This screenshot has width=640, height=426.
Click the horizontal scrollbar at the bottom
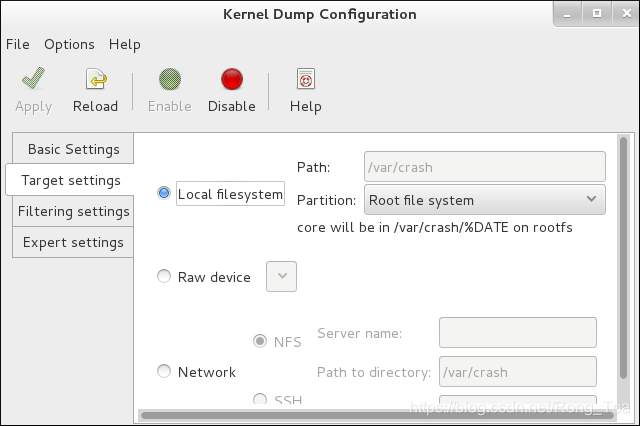pos(378,415)
